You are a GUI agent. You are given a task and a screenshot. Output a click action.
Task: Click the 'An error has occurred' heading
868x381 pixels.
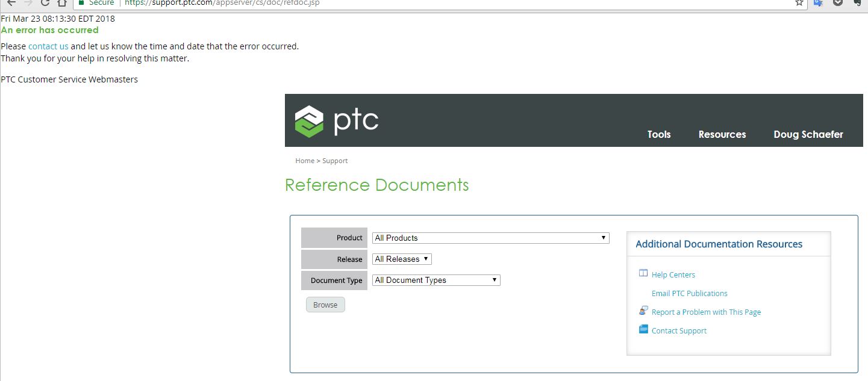tap(49, 30)
